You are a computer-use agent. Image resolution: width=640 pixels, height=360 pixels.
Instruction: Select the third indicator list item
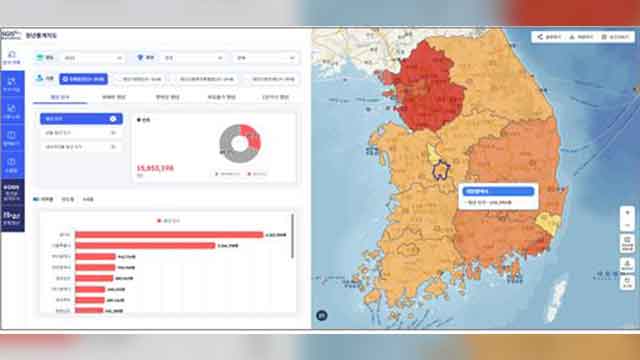81,147
